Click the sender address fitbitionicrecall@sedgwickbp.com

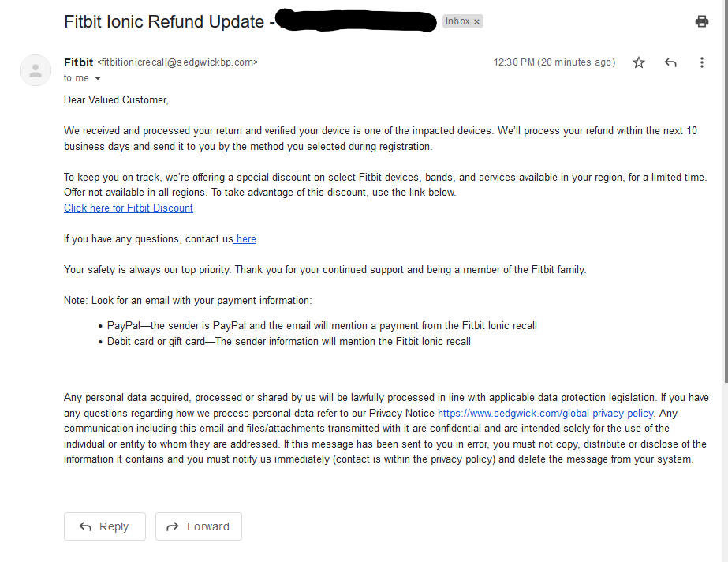tap(177, 62)
